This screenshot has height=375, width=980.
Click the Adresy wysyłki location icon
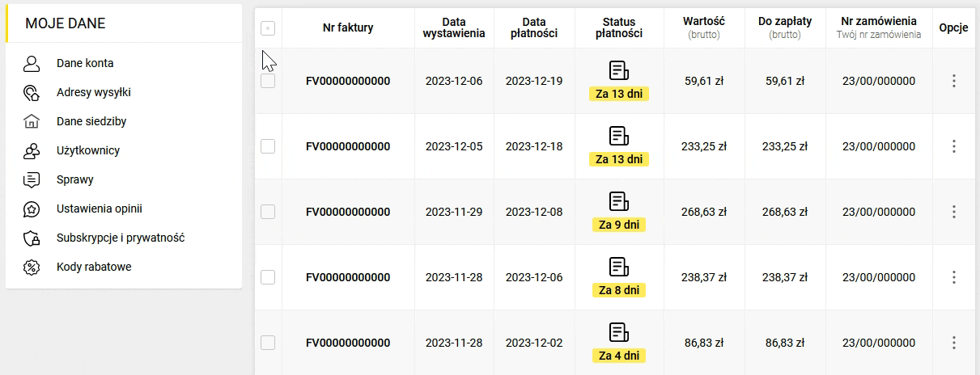coord(32,92)
